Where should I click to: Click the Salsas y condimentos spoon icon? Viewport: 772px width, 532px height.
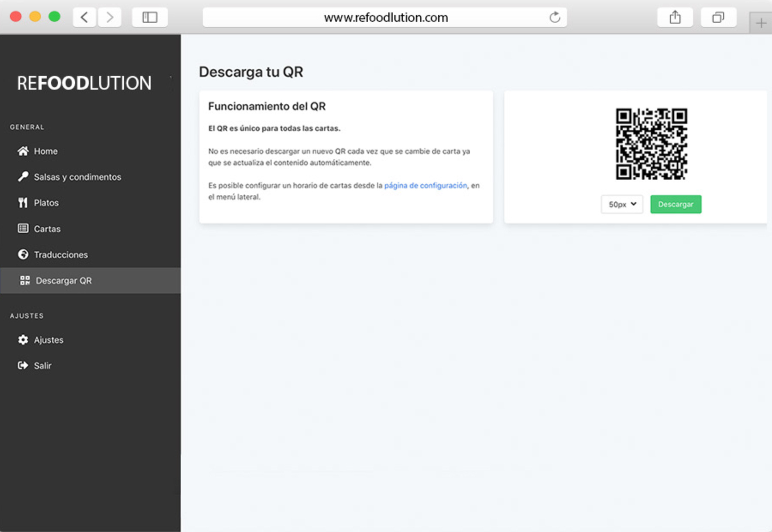23,177
